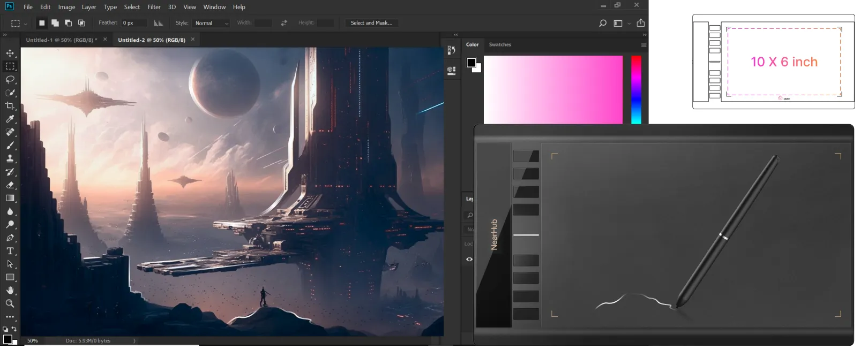Open the workspace layout icon
The image size is (868, 358).
point(618,23)
